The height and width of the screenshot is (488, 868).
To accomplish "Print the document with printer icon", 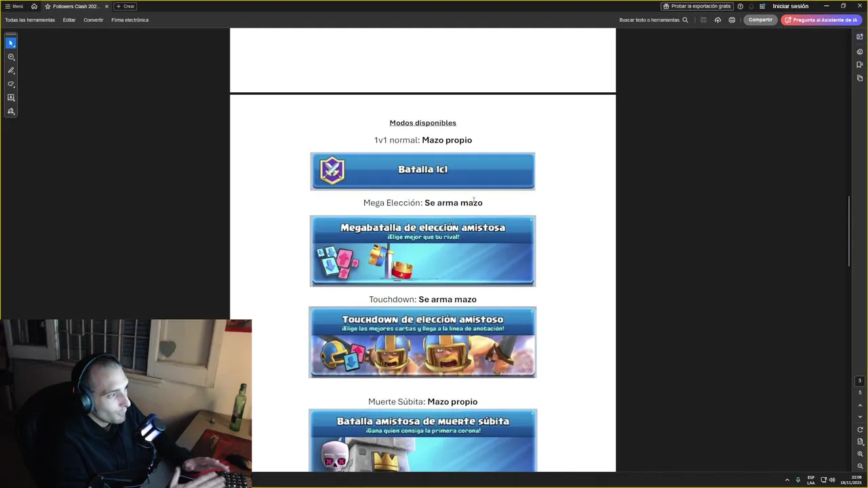I will pyautogui.click(x=732, y=20).
